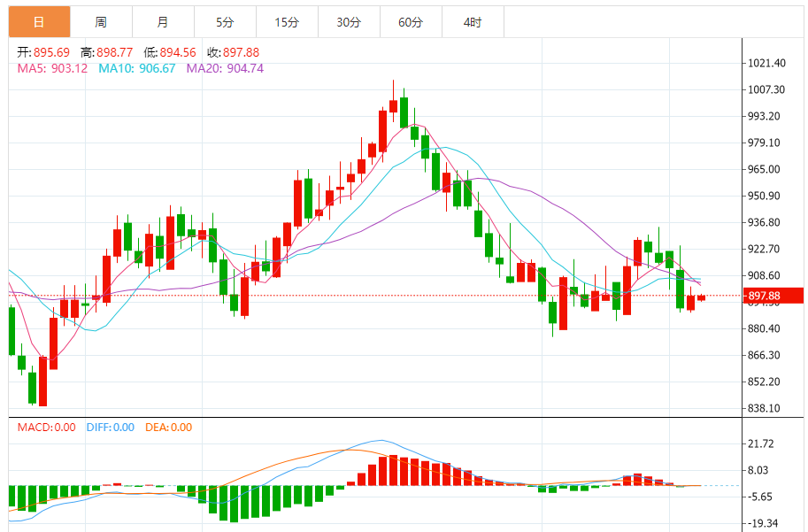Open the 4时 interval tab
The width and height of the screenshot is (808, 532).
(x=473, y=22)
